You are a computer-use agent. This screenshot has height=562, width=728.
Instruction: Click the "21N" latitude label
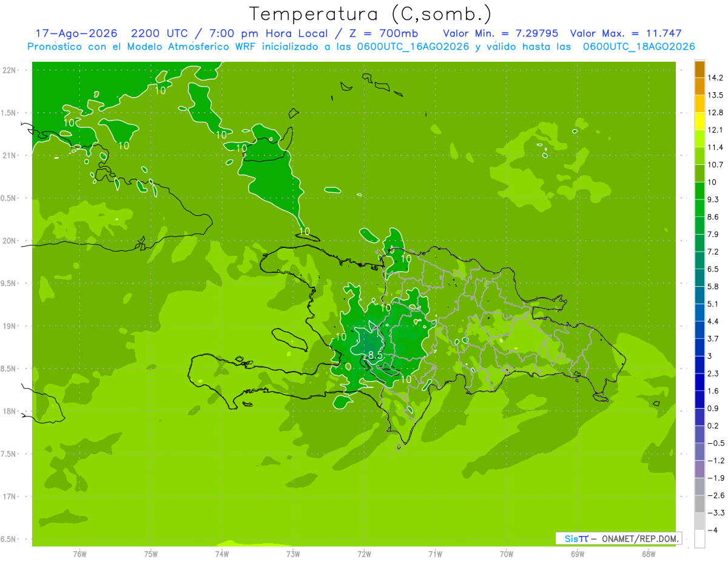[10, 155]
